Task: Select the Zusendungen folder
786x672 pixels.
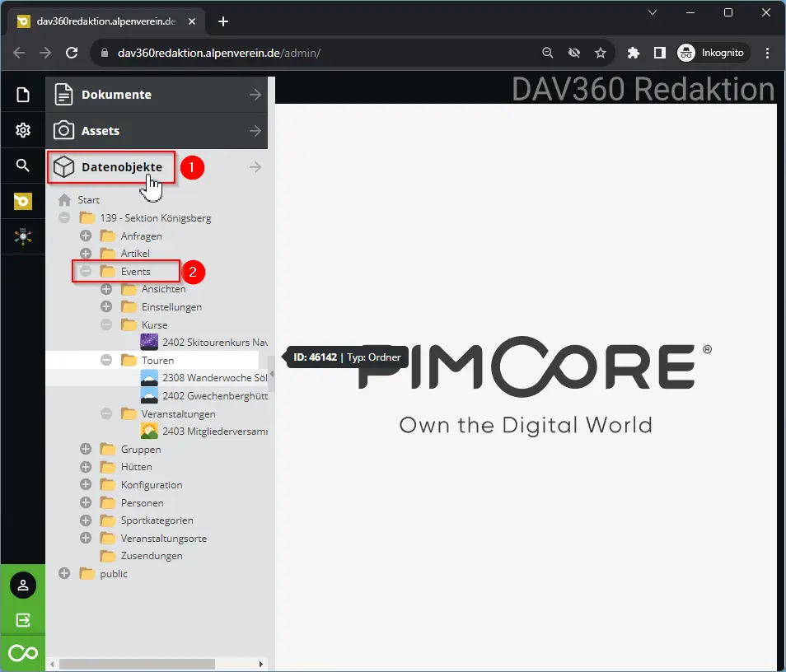Action: pyautogui.click(x=151, y=556)
